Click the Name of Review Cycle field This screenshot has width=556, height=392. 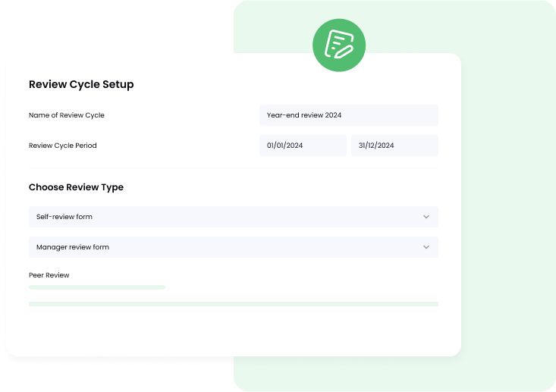pyautogui.click(x=349, y=115)
